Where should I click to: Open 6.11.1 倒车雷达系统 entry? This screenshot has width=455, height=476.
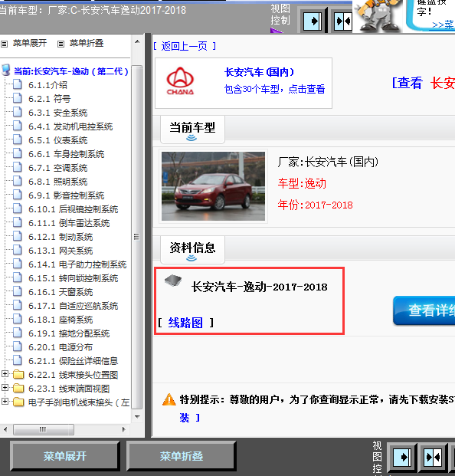69,223
